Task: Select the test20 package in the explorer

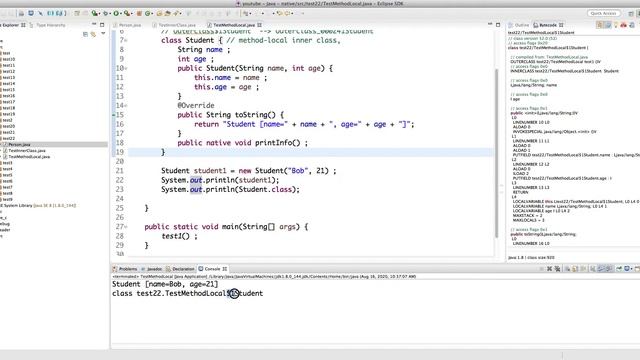Action: click(x=8, y=126)
